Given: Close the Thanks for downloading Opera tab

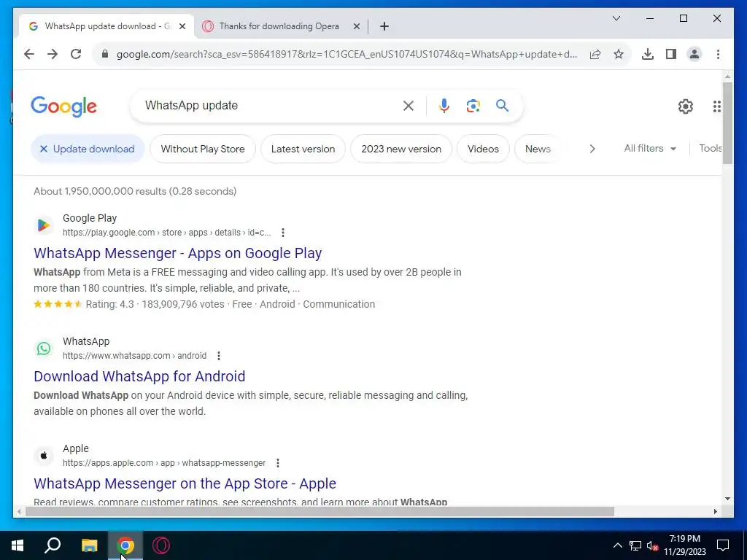Looking at the screenshot, I should tap(356, 26).
